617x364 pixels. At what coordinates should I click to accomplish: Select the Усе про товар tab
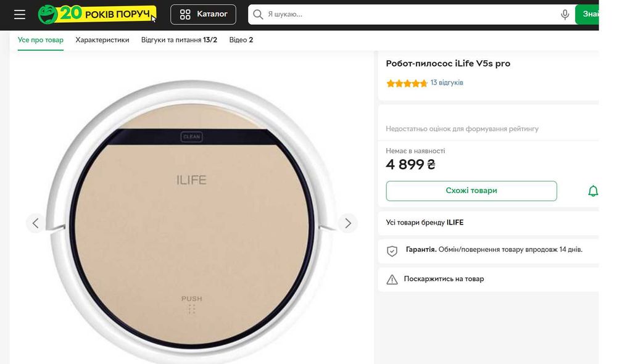tap(41, 40)
